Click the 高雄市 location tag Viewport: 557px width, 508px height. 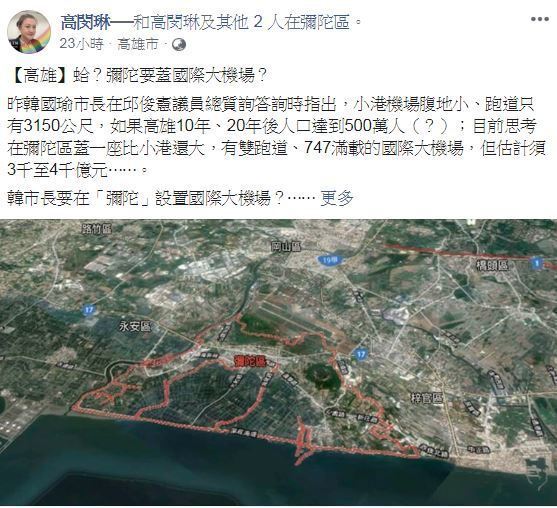click(138, 44)
